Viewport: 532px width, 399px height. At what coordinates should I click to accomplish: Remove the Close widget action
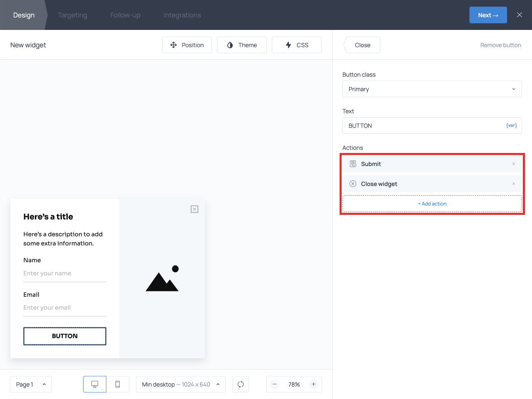(514, 184)
